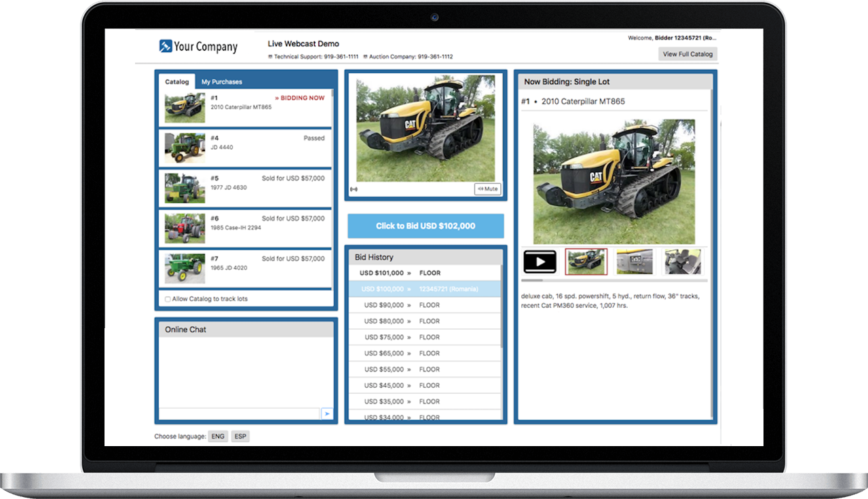Click the Your Company logo icon
The height and width of the screenshot is (499, 868).
[166, 46]
